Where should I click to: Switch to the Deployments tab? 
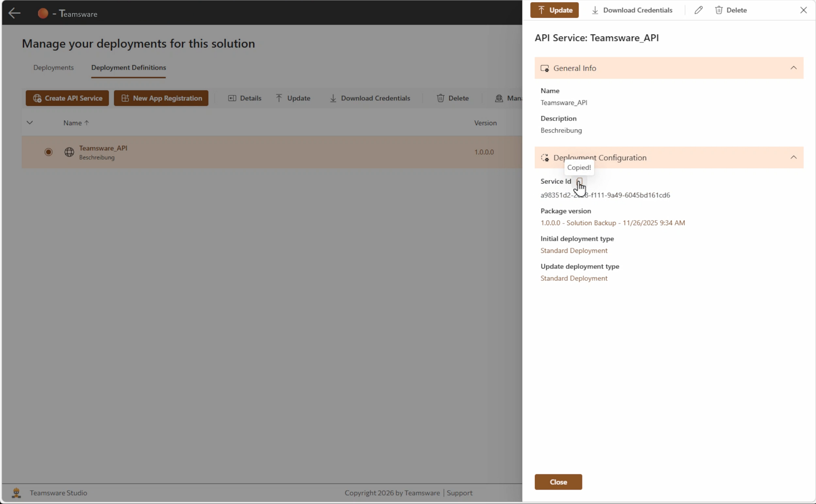[53, 67]
